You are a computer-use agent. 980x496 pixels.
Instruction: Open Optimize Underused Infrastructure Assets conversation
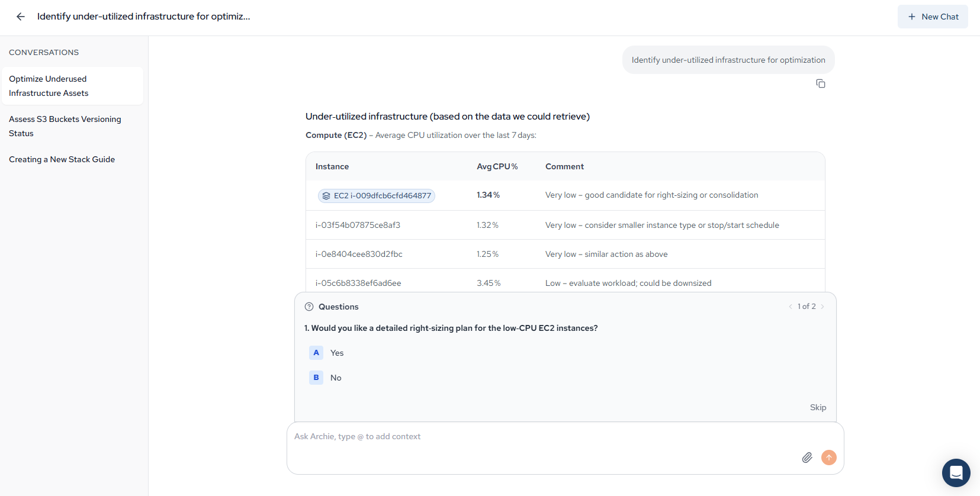point(72,86)
